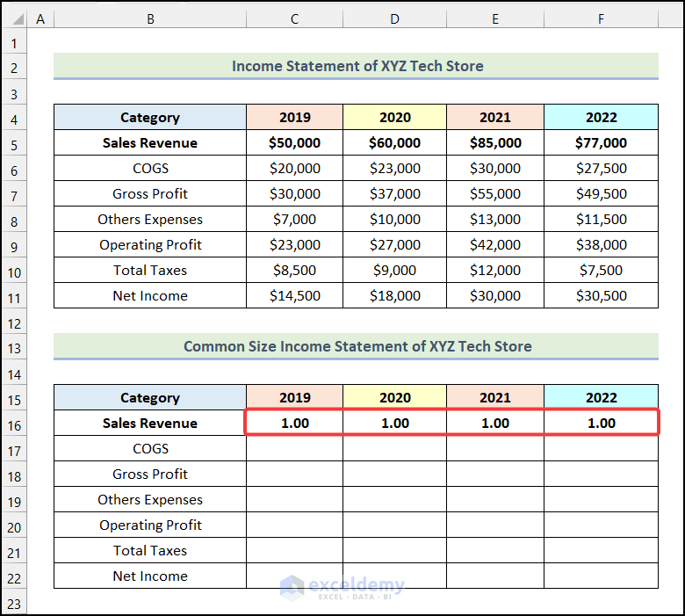Click the 'Income Statement of XYZ Tech Store' title

coord(356,66)
